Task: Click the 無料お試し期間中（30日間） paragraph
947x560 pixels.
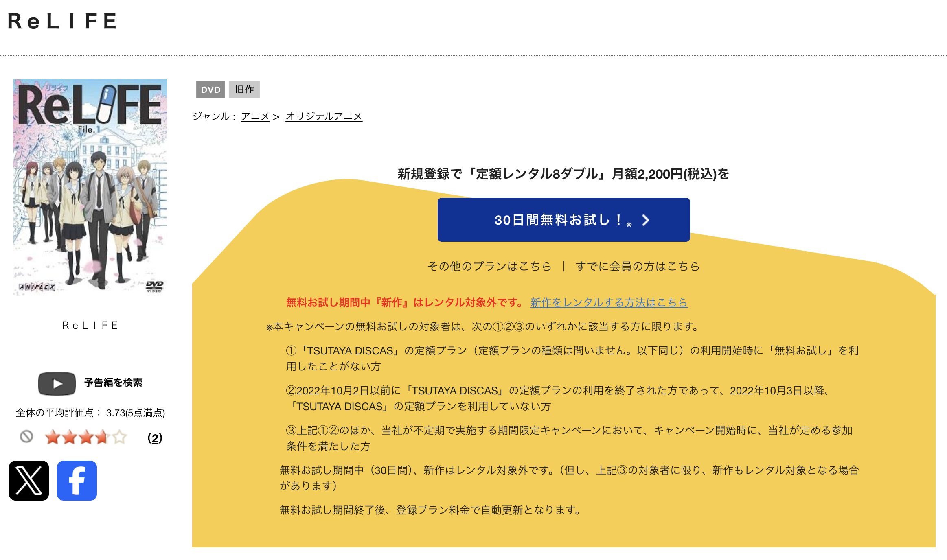Action: (x=570, y=478)
